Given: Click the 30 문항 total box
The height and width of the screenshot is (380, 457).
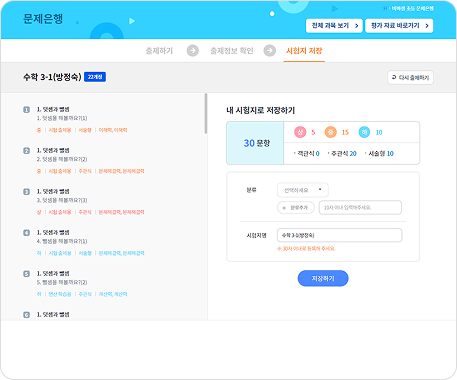Looking at the screenshot, I should (x=255, y=143).
